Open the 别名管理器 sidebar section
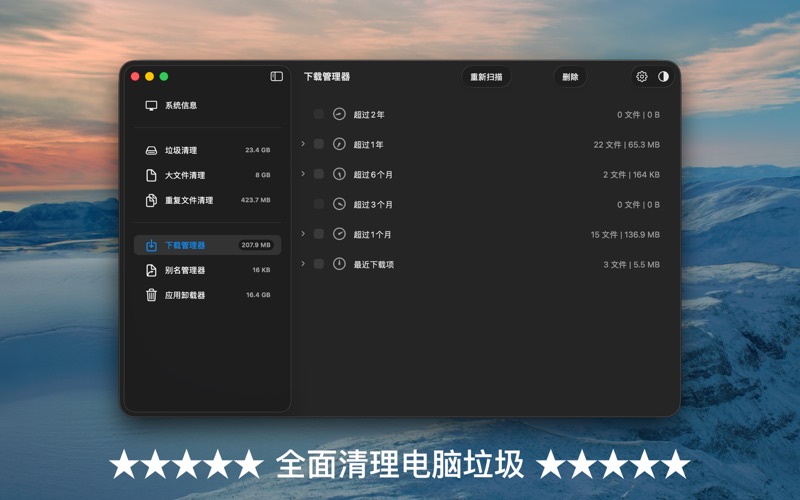 pyautogui.click(x=207, y=270)
